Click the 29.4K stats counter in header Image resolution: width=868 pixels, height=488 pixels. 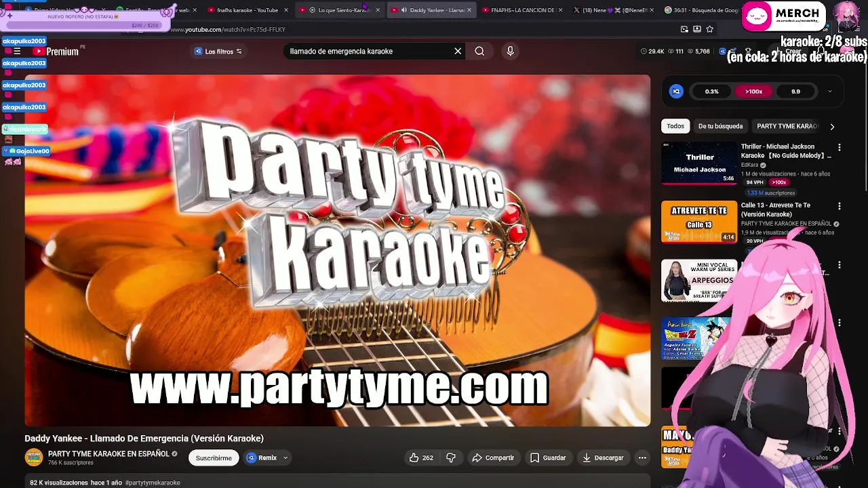pyautogui.click(x=652, y=52)
